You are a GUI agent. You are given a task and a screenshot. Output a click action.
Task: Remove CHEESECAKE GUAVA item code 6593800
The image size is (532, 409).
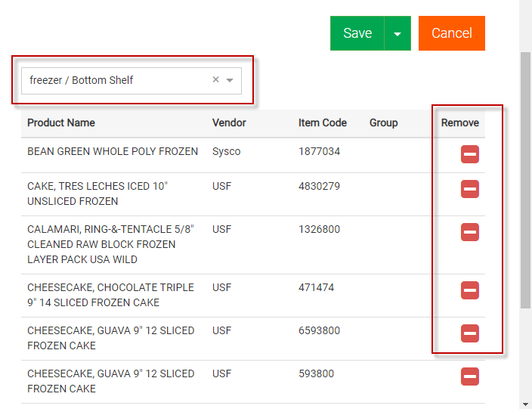tap(469, 333)
